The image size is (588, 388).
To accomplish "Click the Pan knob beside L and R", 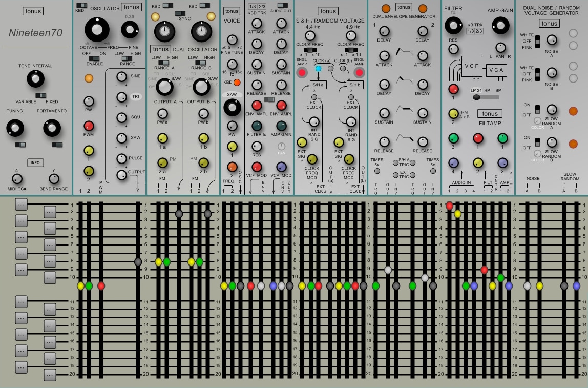I will pos(500,48).
